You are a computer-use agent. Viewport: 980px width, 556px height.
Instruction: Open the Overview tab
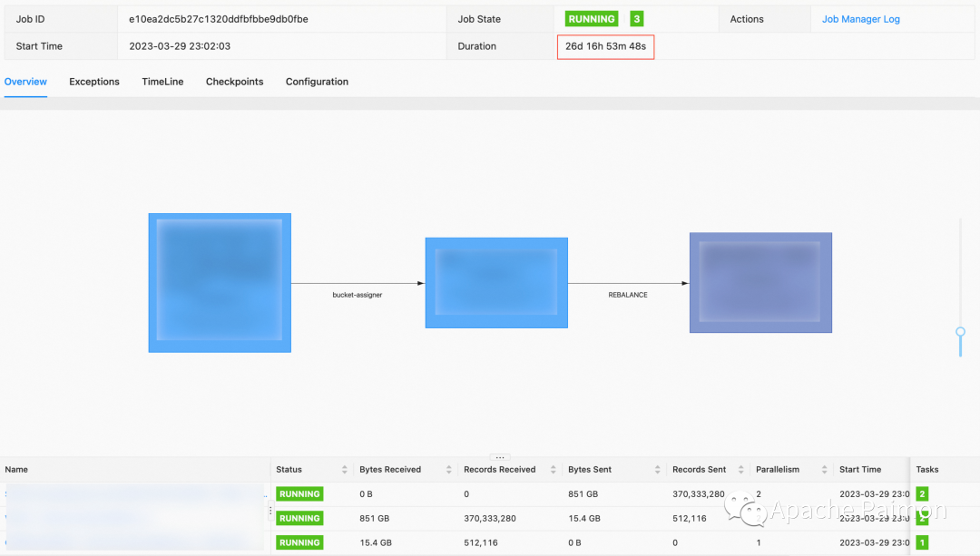(25, 82)
